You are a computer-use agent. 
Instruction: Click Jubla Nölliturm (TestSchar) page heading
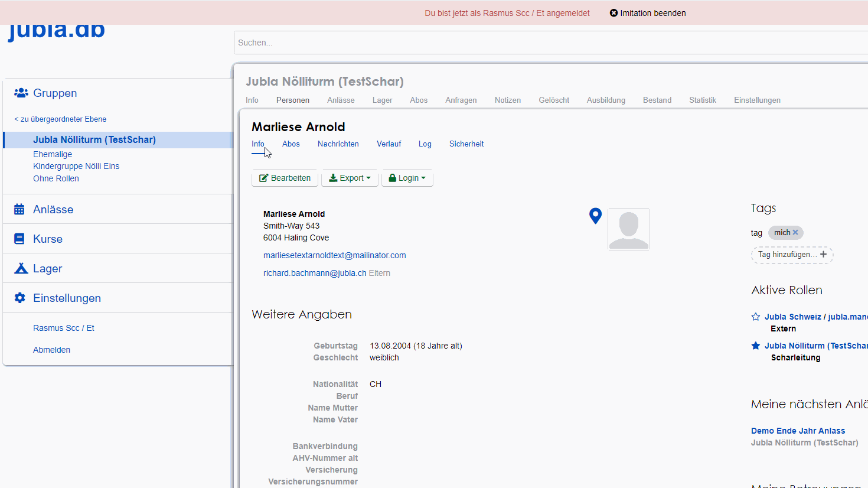coord(325,82)
